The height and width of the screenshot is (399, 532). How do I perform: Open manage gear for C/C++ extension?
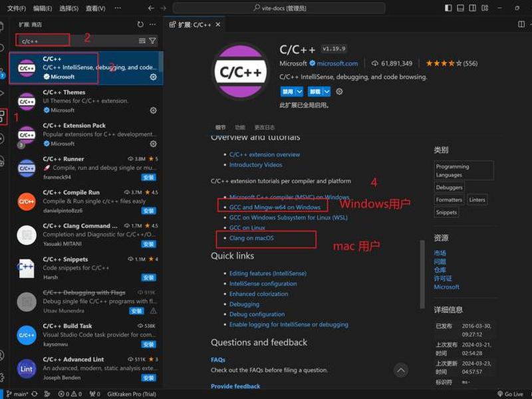(153, 77)
